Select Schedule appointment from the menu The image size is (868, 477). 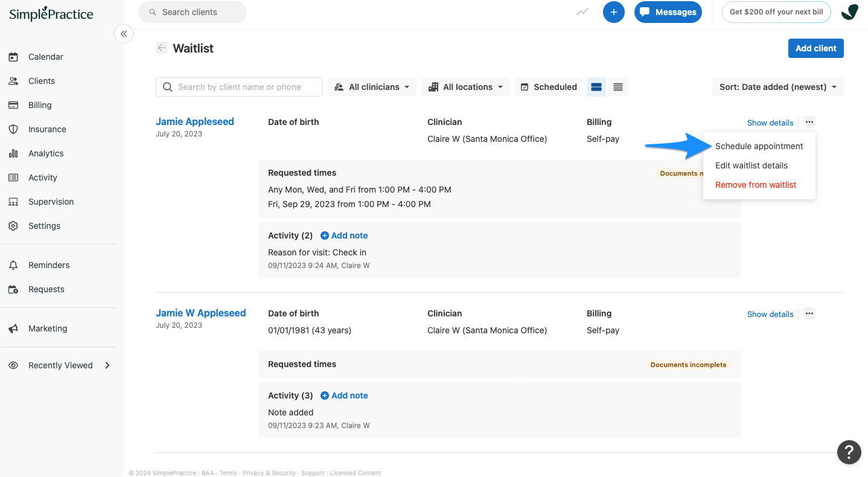coord(759,146)
